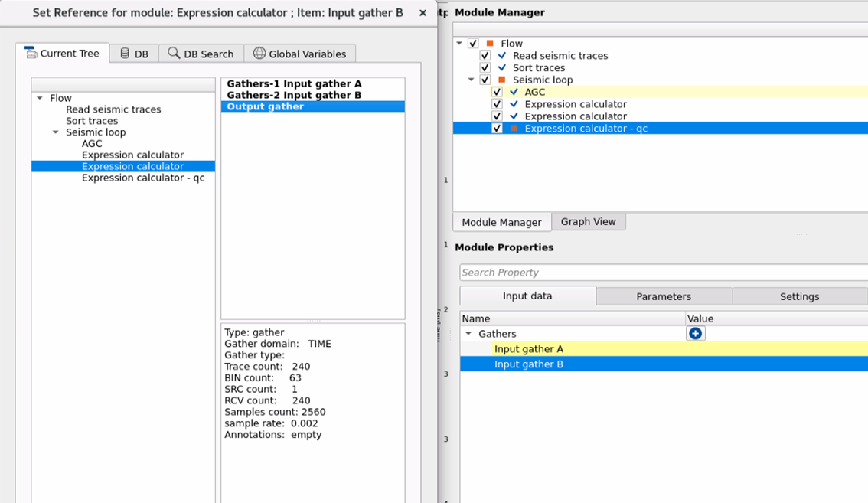Click the Search Property input field
The width and height of the screenshot is (868, 503).
(x=662, y=273)
